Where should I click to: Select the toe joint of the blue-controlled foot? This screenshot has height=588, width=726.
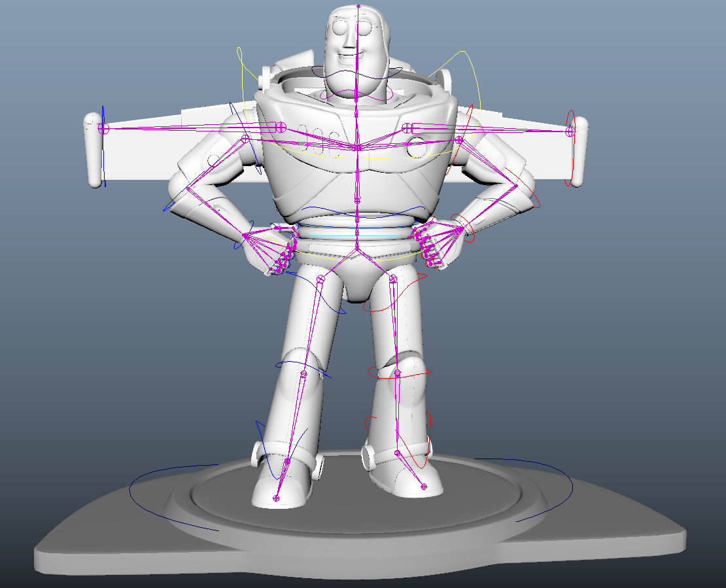tap(277, 498)
